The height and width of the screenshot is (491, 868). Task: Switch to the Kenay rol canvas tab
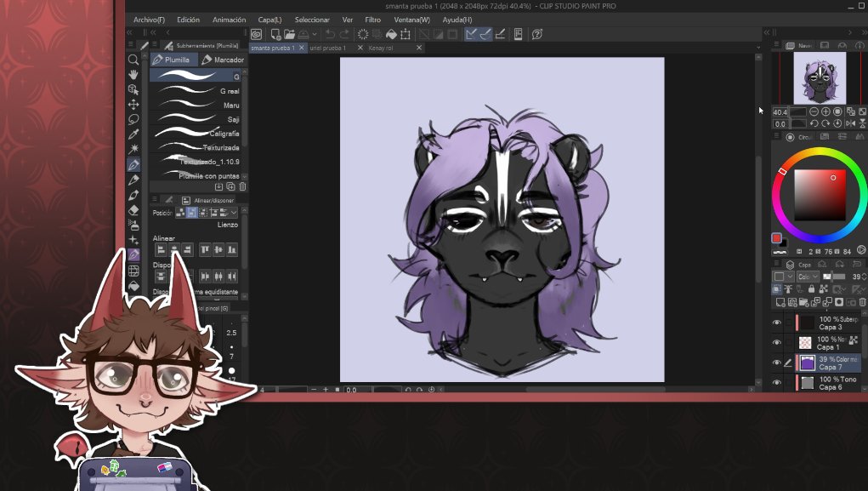(x=382, y=48)
